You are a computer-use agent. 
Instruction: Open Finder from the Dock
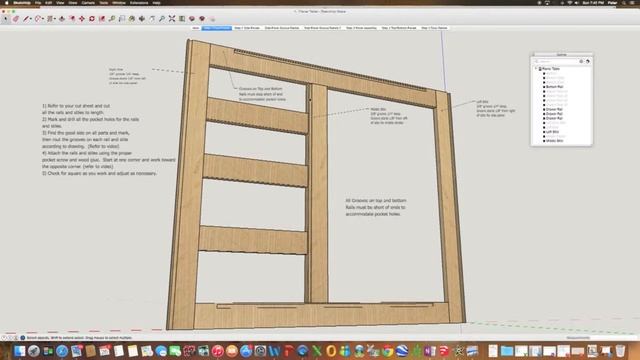pos(19,351)
